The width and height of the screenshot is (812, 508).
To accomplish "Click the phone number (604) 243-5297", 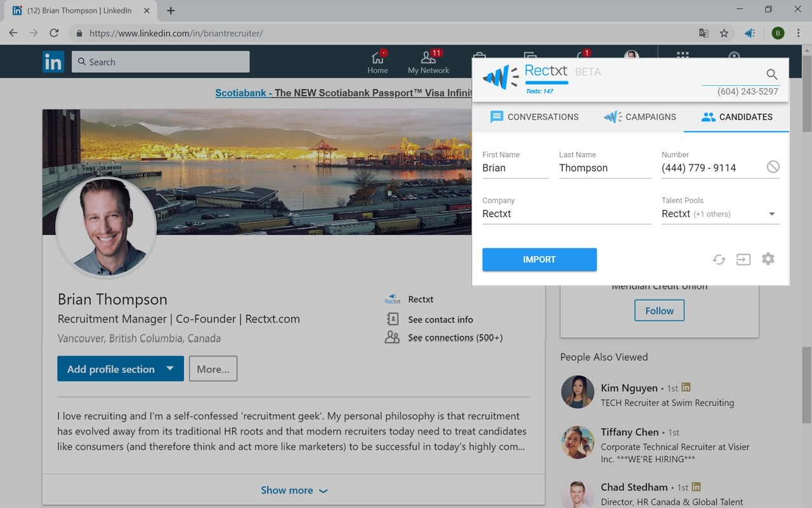I will click(747, 91).
